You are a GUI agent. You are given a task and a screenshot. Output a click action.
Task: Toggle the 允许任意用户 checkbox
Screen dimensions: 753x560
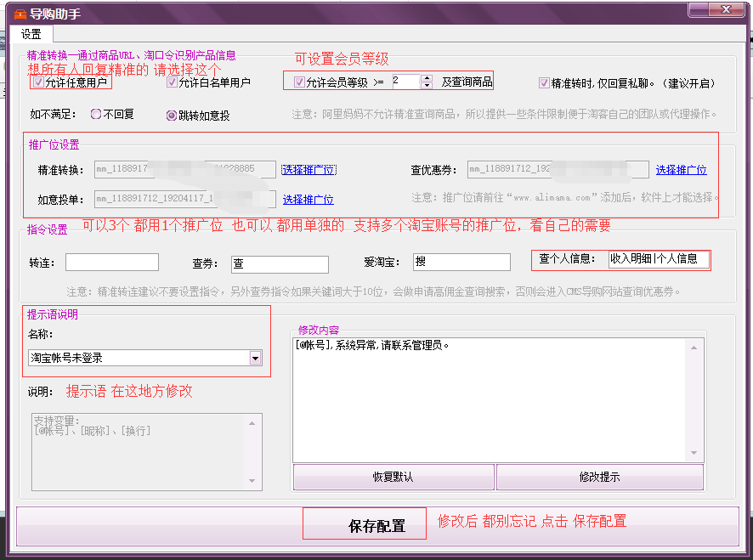[x=38, y=83]
